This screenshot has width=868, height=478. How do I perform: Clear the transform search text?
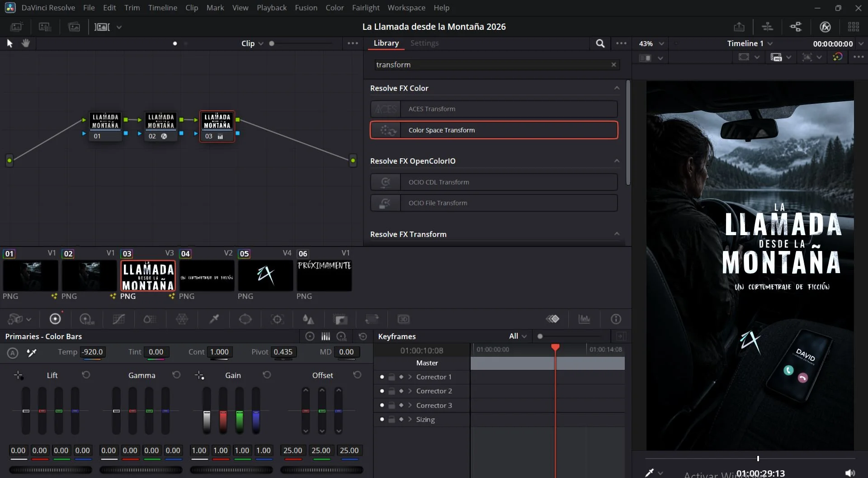613,65
